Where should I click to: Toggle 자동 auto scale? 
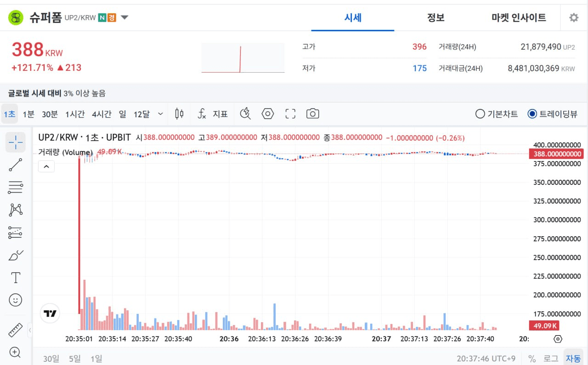click(x=573, y=358)
